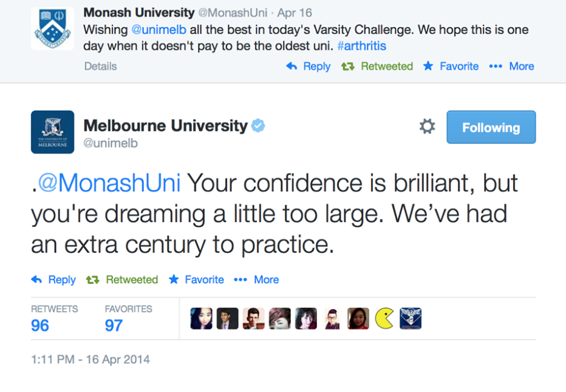View the 97 favorites list
This screenshot has width=566, height=392.
pyautogui.click(x=114, y=325)
